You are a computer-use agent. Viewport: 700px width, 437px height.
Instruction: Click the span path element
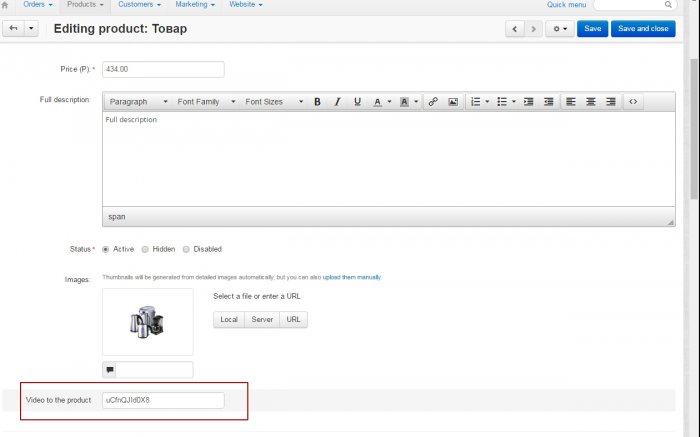point(117,216)
